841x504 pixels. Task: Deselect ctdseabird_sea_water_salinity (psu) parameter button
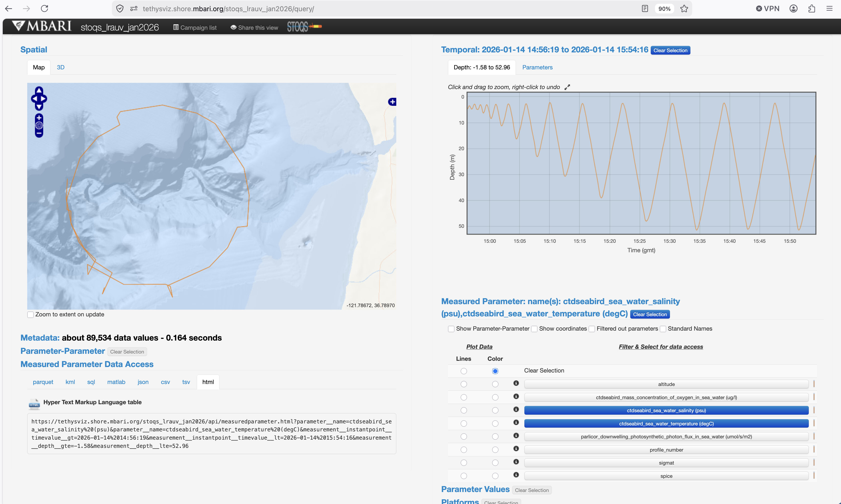coord(666,411)
